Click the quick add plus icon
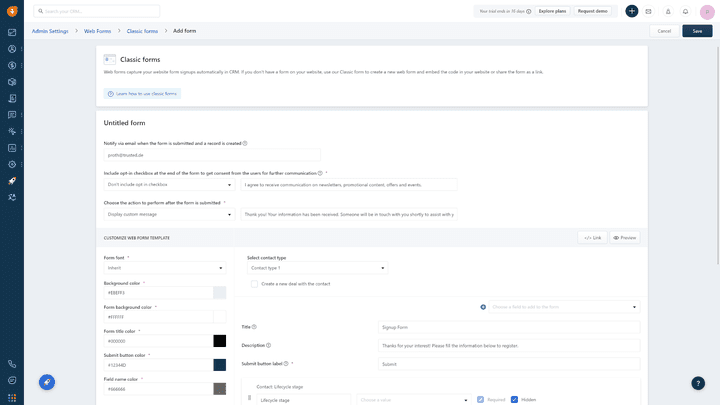This screenshot has width=720, height=405. pos(631,11)
